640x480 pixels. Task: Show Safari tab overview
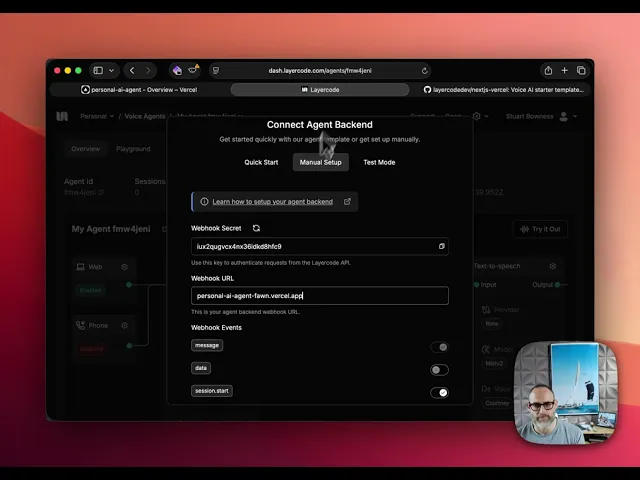581,71
